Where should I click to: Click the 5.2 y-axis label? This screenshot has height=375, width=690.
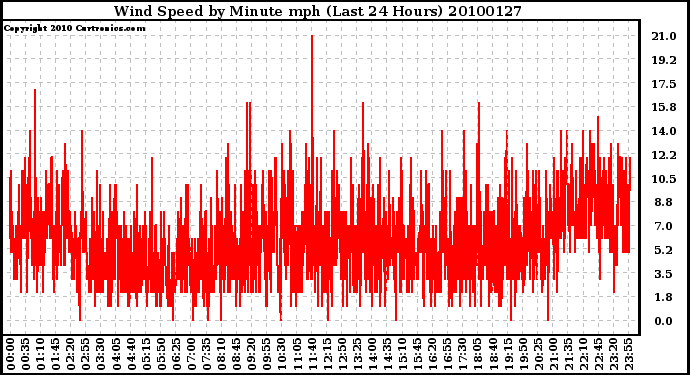[x=664, y=250]
